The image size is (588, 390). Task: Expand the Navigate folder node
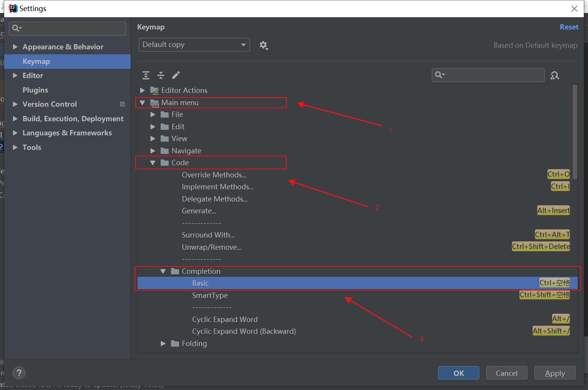point(153,151)
